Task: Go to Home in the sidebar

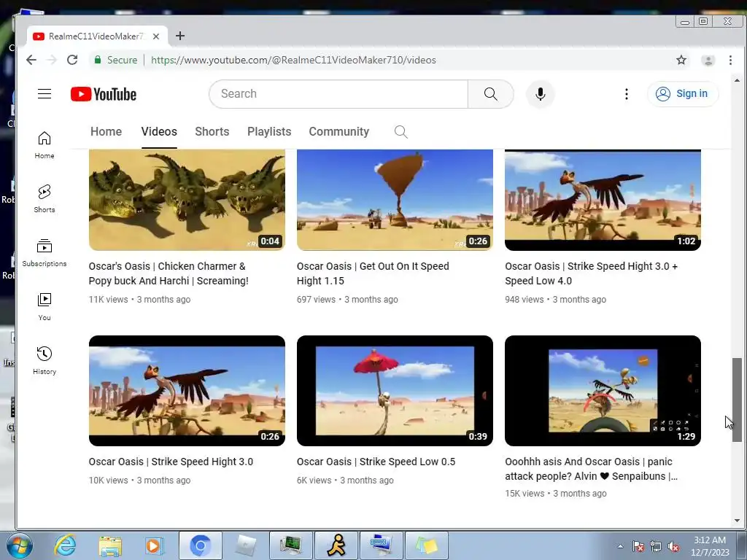Action: (x=44, y=145)
